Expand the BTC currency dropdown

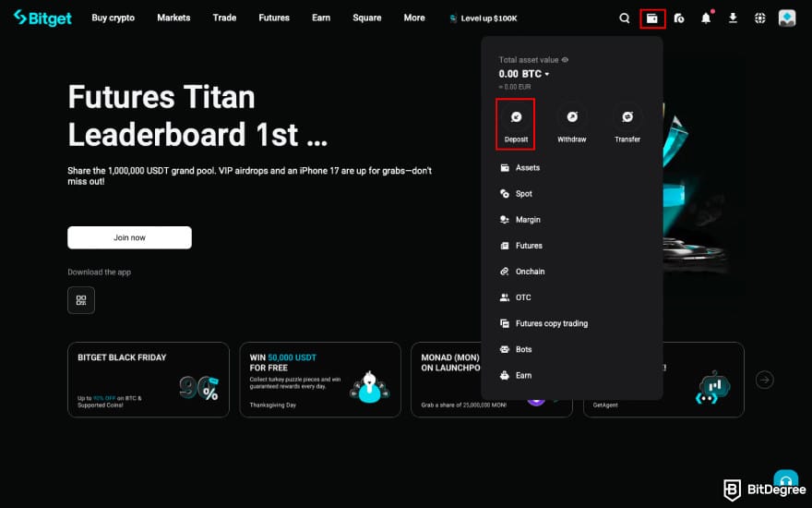click(546, 74)
